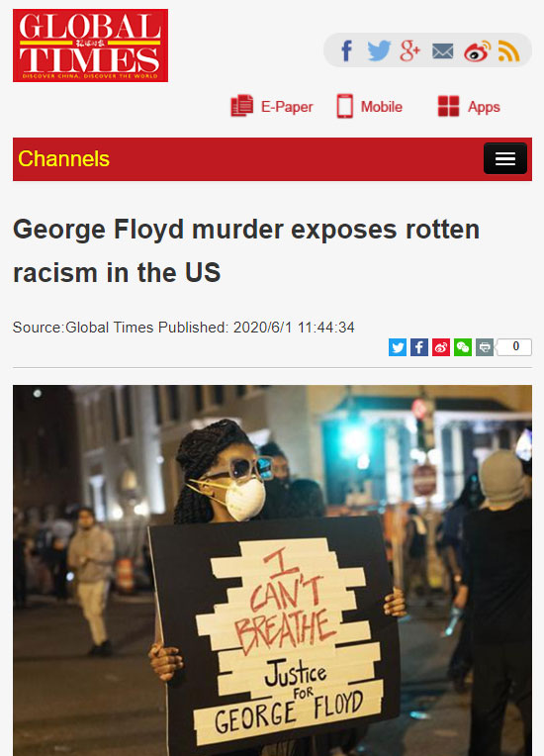Share article via small Facebook icon
The image size is (544, 756).
point(419,347)
